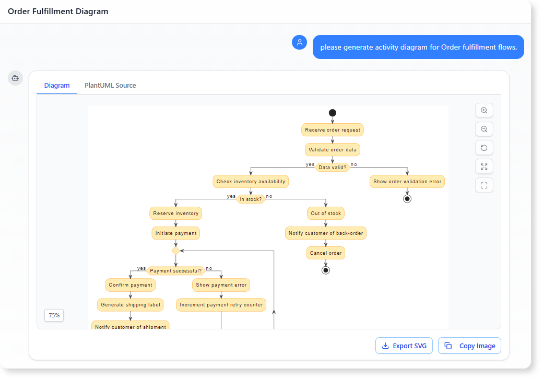Select the Diagram tab
This screenshot has height=392, width=543.
(x=56, y=85)
